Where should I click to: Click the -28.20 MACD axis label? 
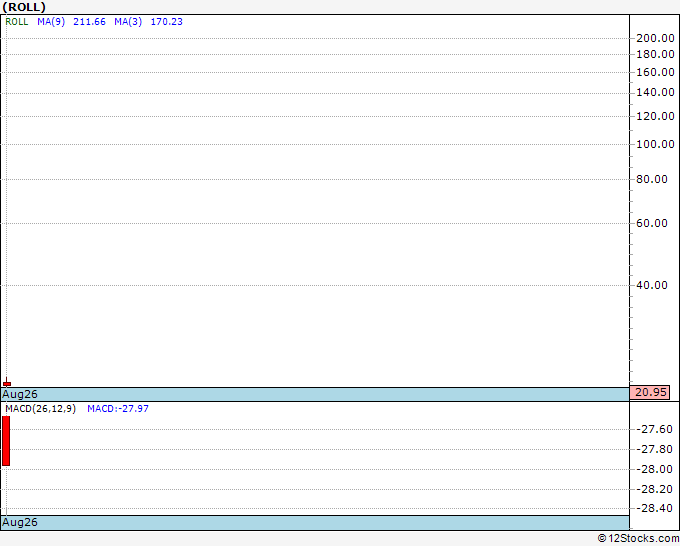coord(655,489)
